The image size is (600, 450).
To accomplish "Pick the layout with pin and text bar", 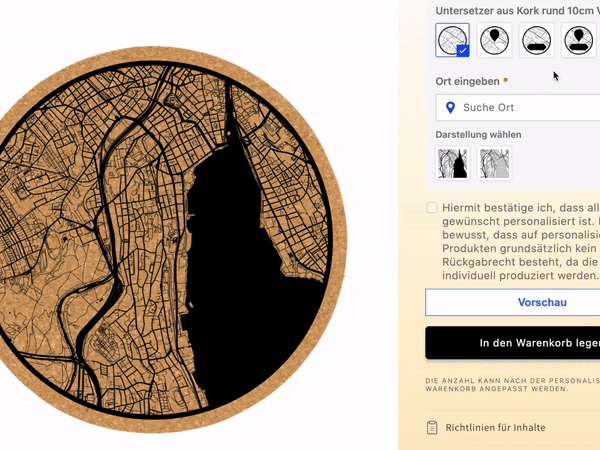I will tap(579, 40).
